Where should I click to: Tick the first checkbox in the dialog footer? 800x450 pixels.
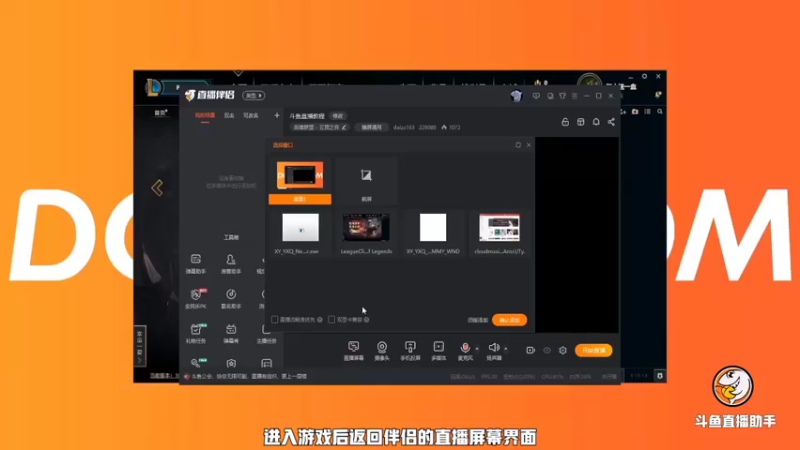274,319
